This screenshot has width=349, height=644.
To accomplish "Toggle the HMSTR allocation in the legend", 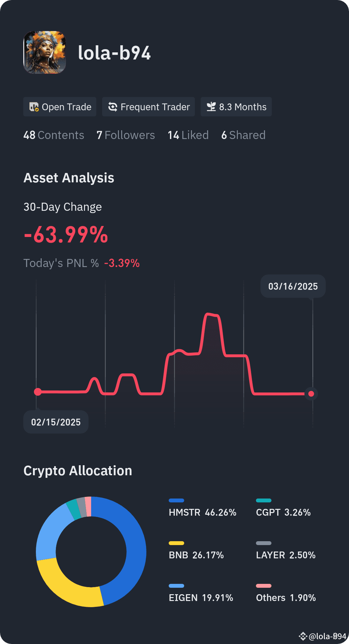I will coord(202,512).
